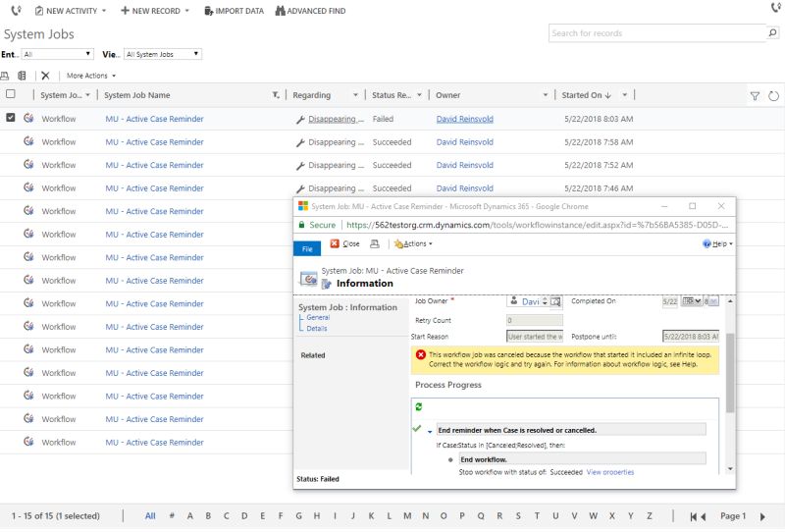The height and width of the screenshot is (532, 785).
Task: Filter index by All
Action: click(x=150, y=516)
